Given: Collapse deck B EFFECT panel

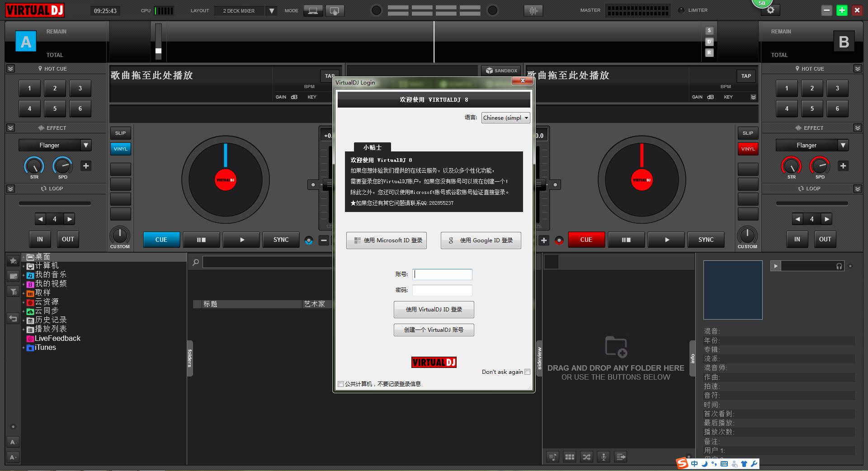Looking at the screenshot, I should click(858, 128).
